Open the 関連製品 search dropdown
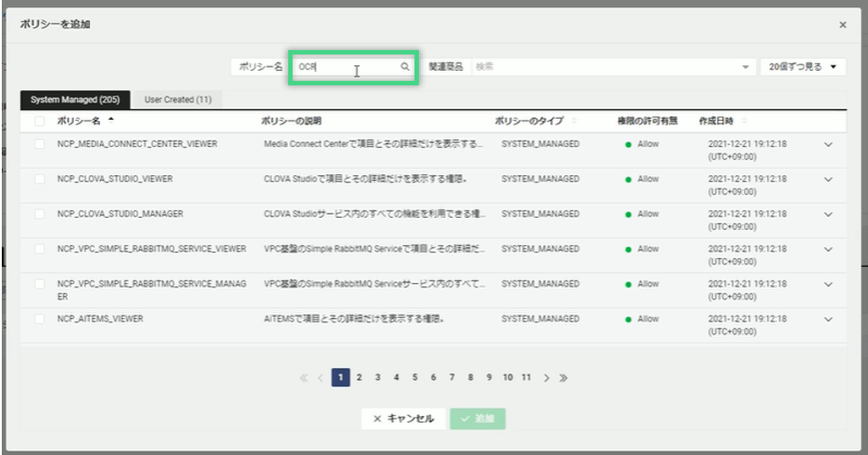Screen dimensions: 868x455 point(745,67)
